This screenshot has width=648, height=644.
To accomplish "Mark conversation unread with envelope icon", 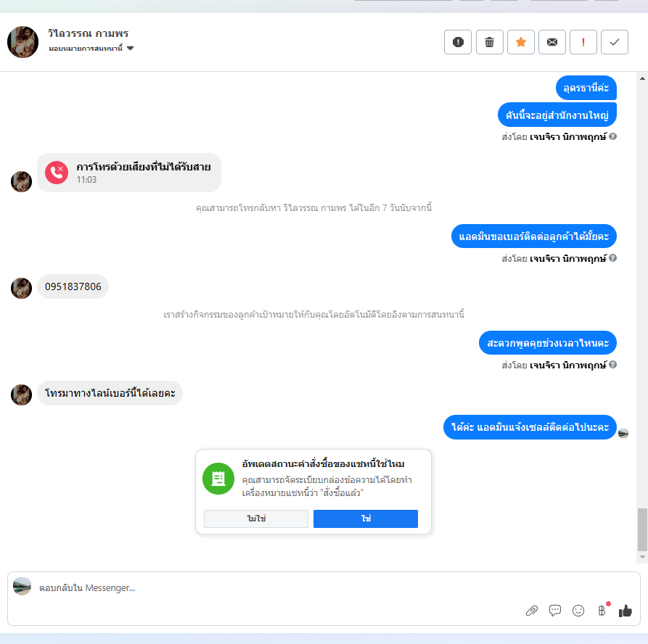I will coord(552,42).
